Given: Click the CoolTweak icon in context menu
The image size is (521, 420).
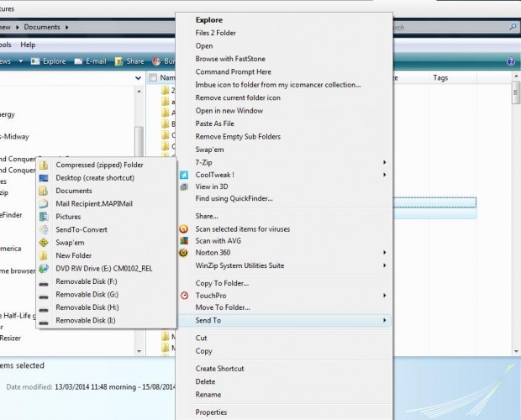Looking at the screenshot, I should pos(184,175).
